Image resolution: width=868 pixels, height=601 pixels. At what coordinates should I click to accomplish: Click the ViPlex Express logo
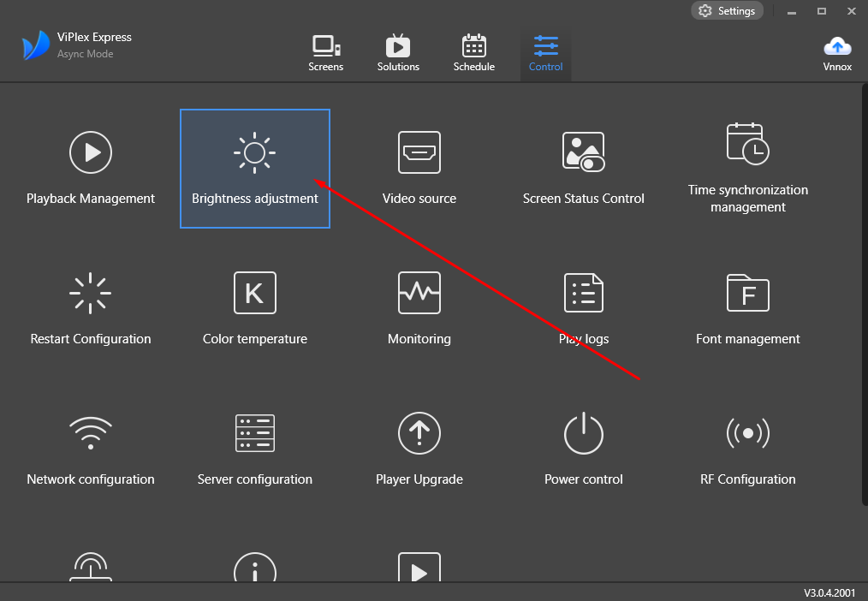point(36,45)
